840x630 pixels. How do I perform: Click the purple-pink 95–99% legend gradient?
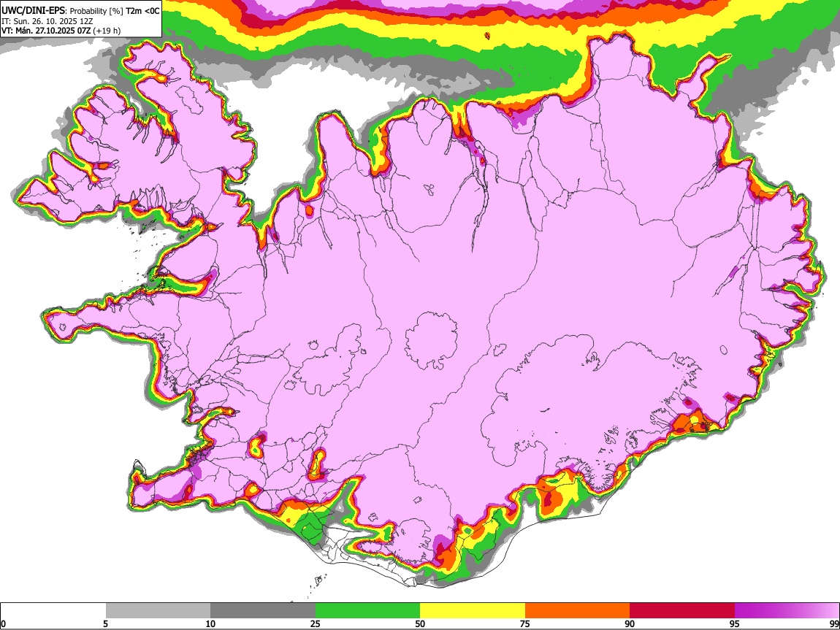coord(787,611)
